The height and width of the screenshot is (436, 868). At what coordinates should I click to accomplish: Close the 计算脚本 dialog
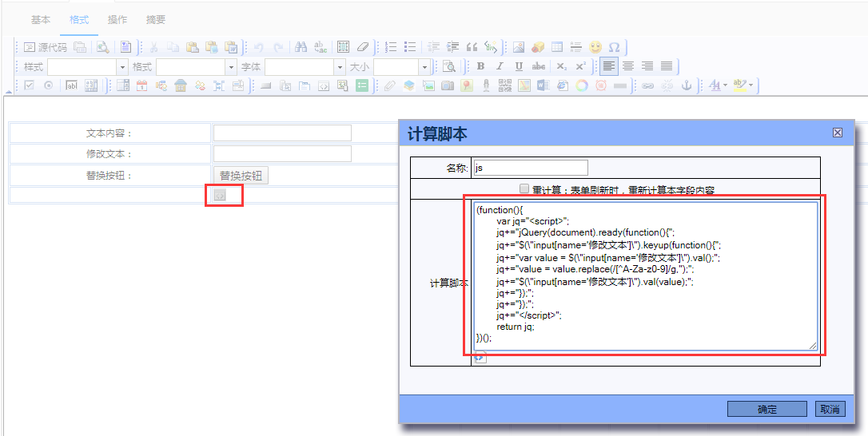[x=838, y=133]
